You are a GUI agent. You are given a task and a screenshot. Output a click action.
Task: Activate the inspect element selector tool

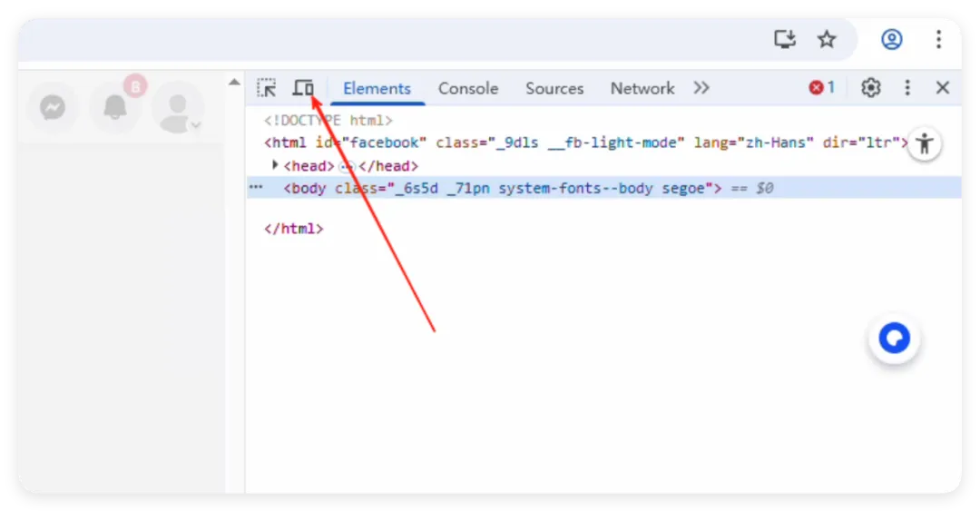pos(266,88)
